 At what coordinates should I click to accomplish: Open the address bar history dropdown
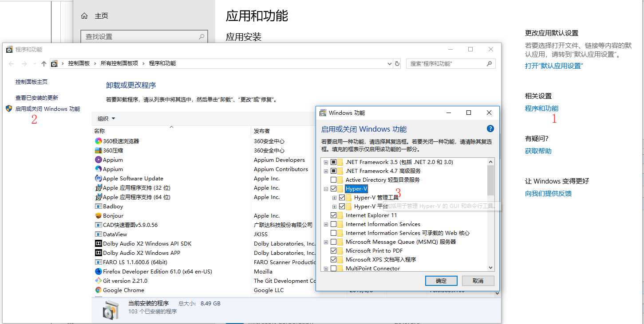pyautogui.click(x=389, y=64)
